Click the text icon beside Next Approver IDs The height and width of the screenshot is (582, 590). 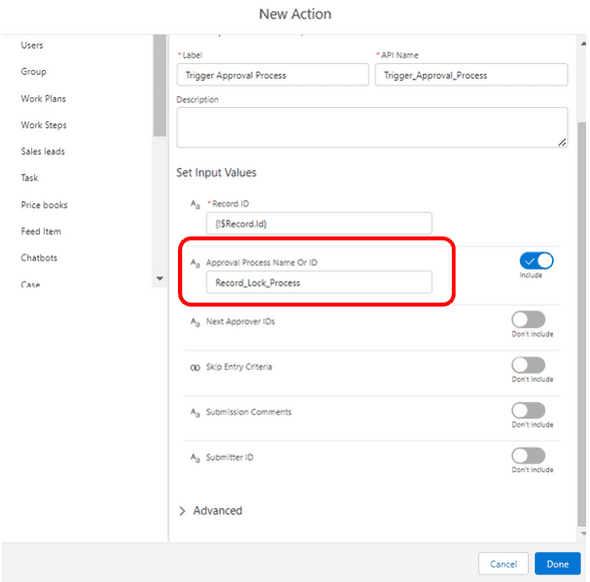[195, 322]
